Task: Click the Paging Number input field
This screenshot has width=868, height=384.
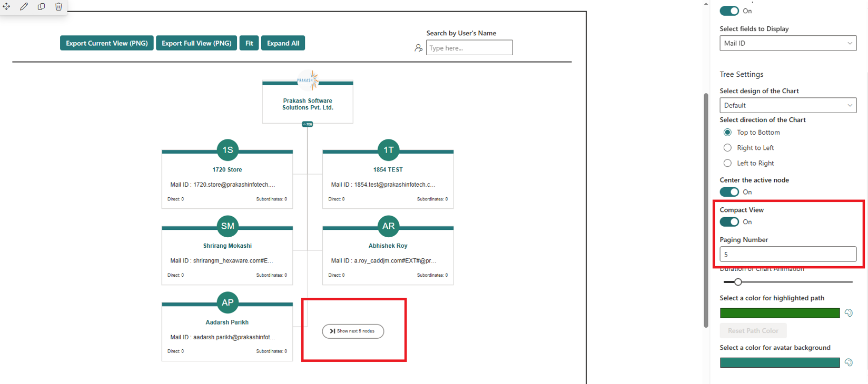Action: click(x=788, y=254)
